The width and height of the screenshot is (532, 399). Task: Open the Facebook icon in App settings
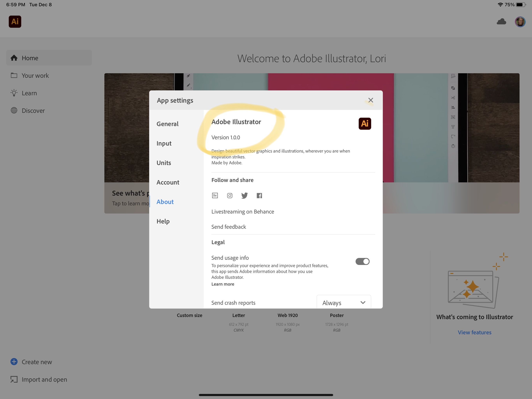[259, 195]
